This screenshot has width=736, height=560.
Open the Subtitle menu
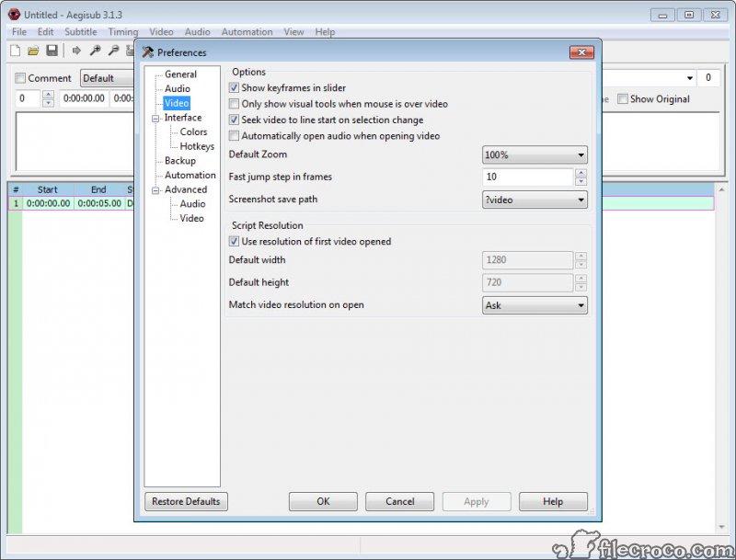click(81, 32)
